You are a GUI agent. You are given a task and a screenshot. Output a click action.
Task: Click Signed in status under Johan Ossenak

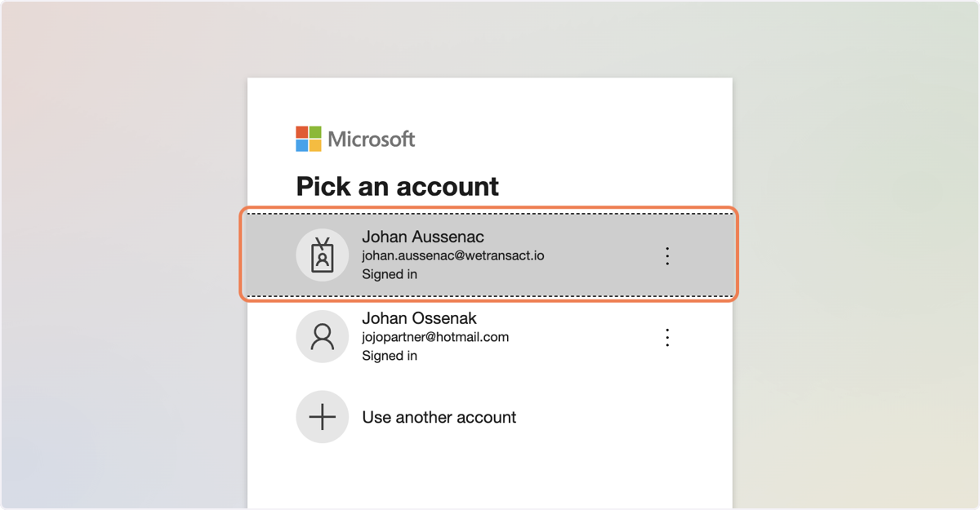pyautogui.click(x=390, y=356)
